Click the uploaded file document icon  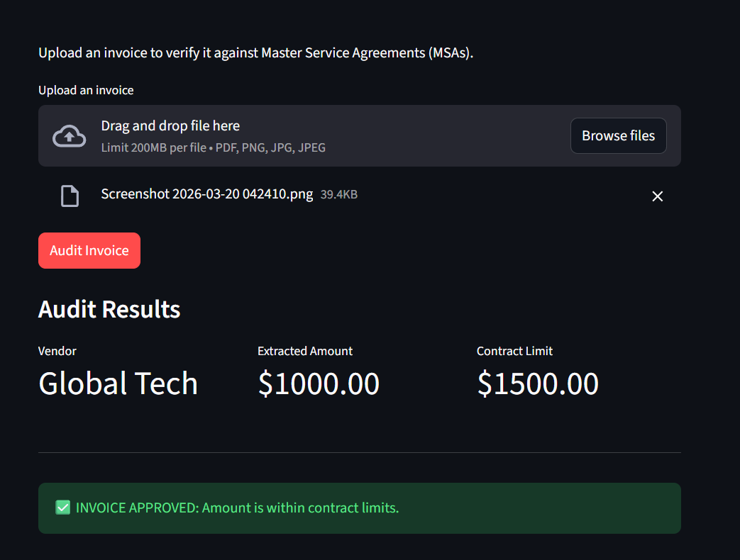point(70,196)
